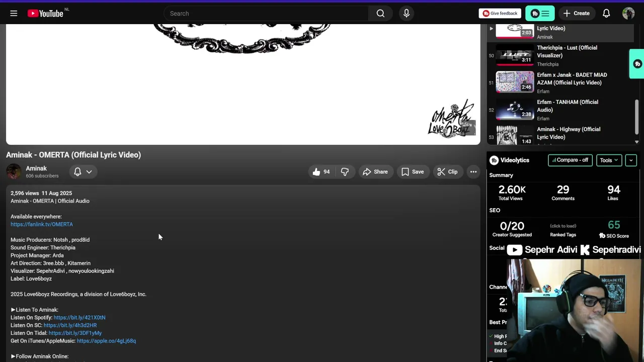Open the apple.co/4gLj68q link
Viewport: 644px width, 362px height.
(106, 341)
